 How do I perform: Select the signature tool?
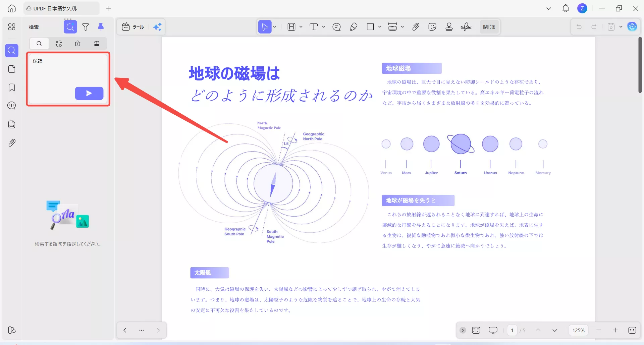[x=466, y=27]
